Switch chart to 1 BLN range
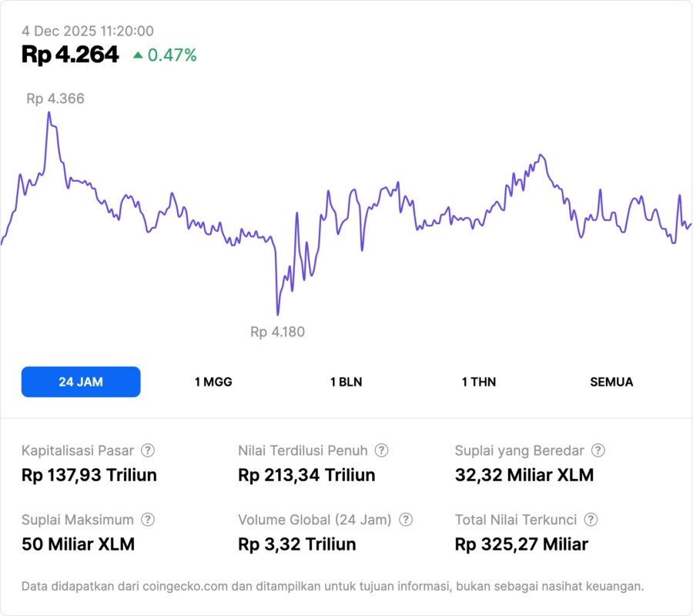The height and width of the screenshot is (616, 693). coord(346,382)
